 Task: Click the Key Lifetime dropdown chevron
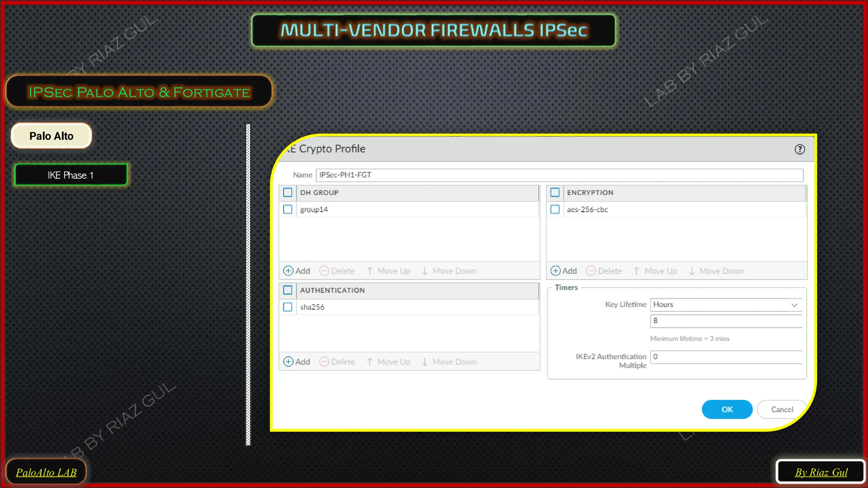[794, 305]
